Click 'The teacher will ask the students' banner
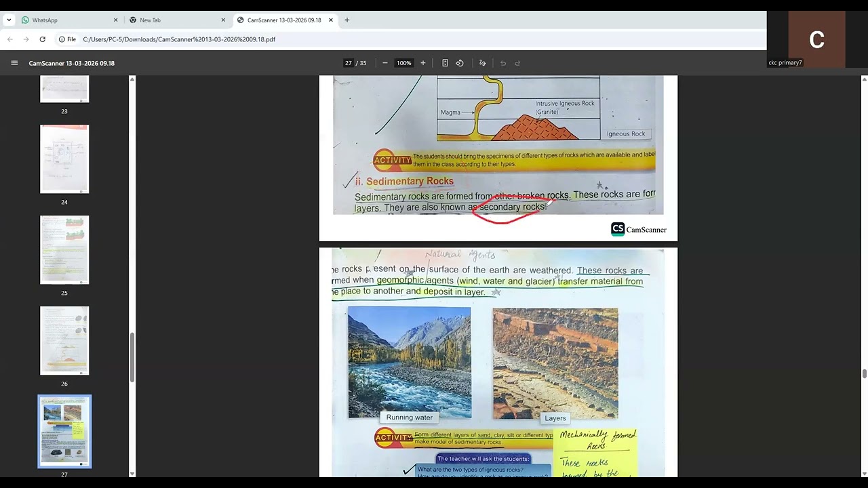Screen dimensions: 868x488 point(484,459)
